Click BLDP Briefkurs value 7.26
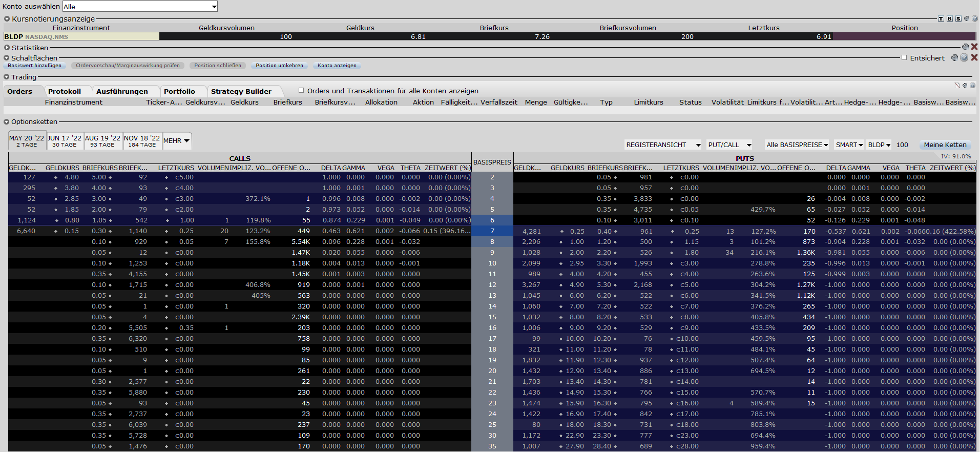Image resolution: width=980 pixels, height=452 pixels. (542, 37)
